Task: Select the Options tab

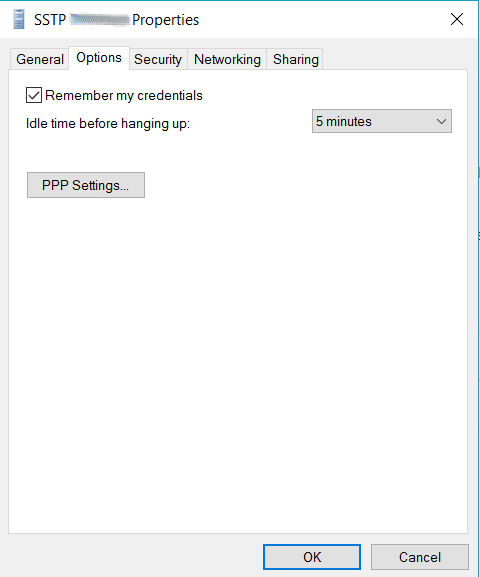Action: (x=99, y=58)
